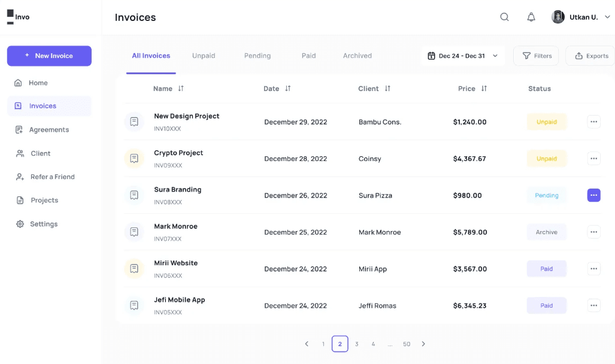Click price $980.00
Viewport: 615px width, 364px height.
point(468,195)
